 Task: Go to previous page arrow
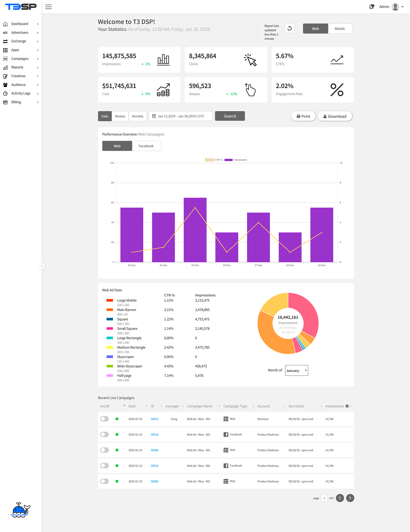click(x=340, y=498)
